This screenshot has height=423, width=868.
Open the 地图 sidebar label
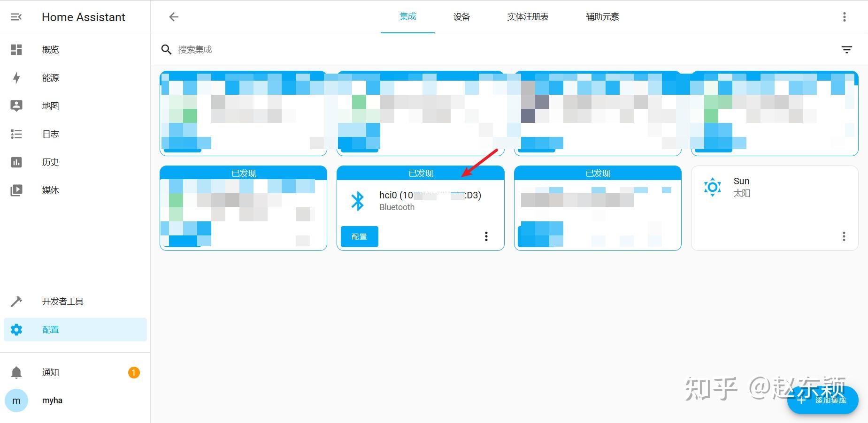tap(51, 106)
